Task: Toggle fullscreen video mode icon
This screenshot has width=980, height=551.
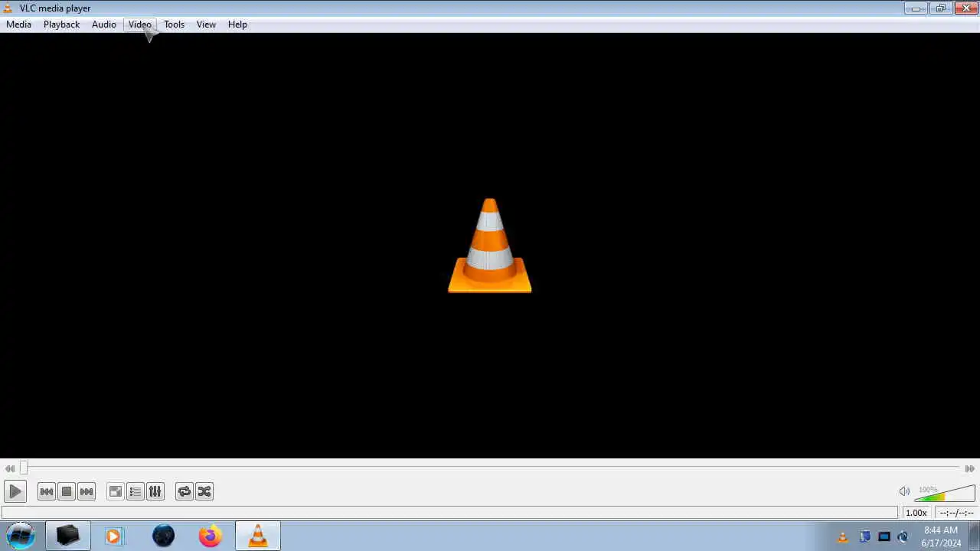Action: click(x=115, y=491)
